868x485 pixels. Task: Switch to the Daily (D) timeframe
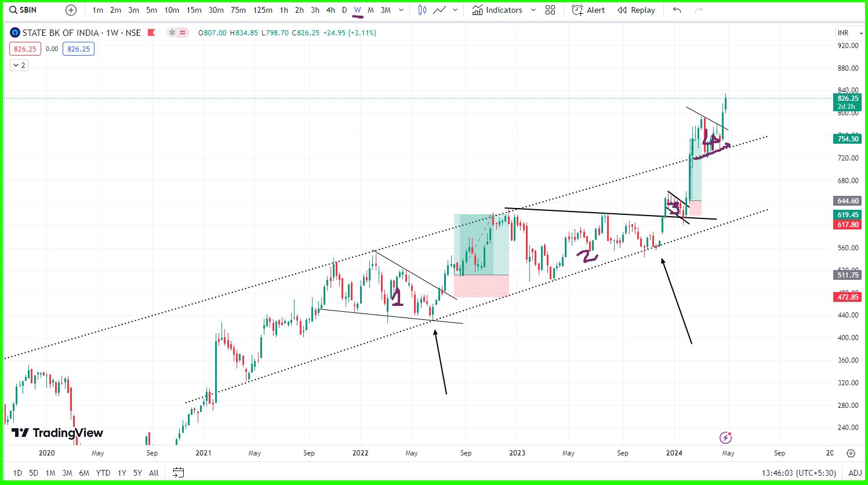(x=344, y=10)
